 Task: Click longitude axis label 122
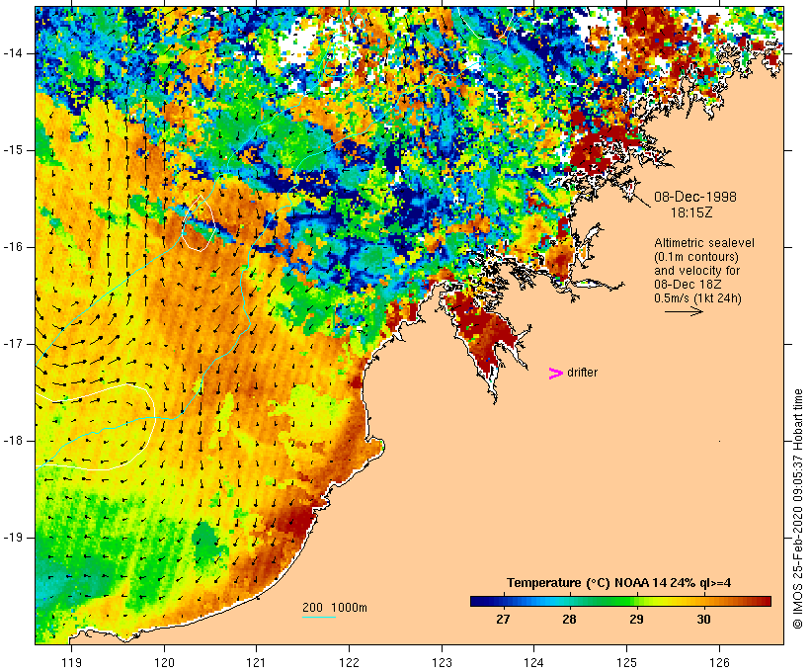click(350, 662)
